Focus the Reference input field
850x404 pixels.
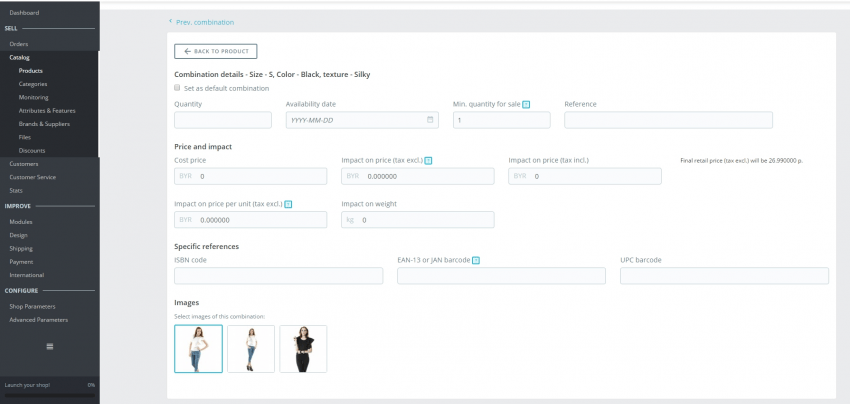(x=668, y=120)
